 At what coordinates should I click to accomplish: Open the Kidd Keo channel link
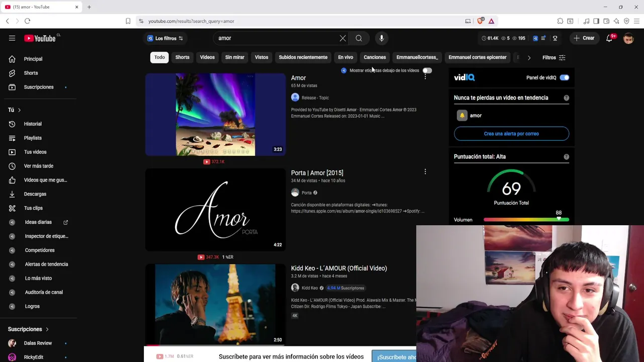(x=309, y=288)
